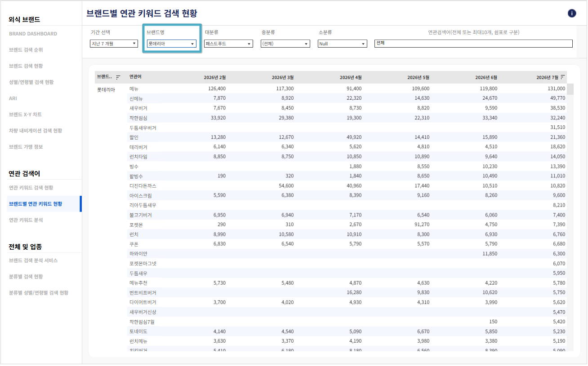Image resolution: width=588 pixels, height=366 pixels.
Task: Open 브랜드 X-Y 차트 menu item
Action: 25,115
